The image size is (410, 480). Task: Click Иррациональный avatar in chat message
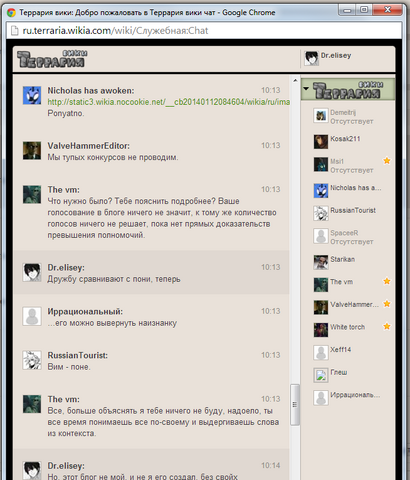pyautogui.click(x=32, y=316)
